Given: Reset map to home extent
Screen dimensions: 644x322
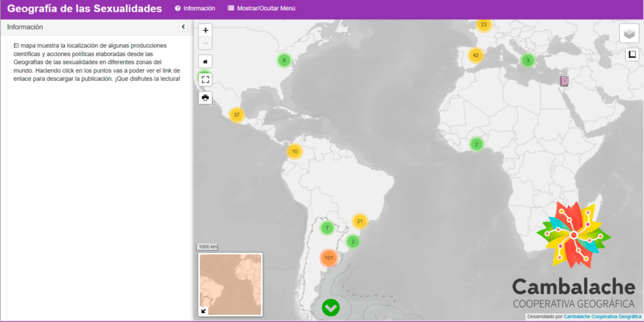Looking at the screenshot, I should (x=206, y=62).
